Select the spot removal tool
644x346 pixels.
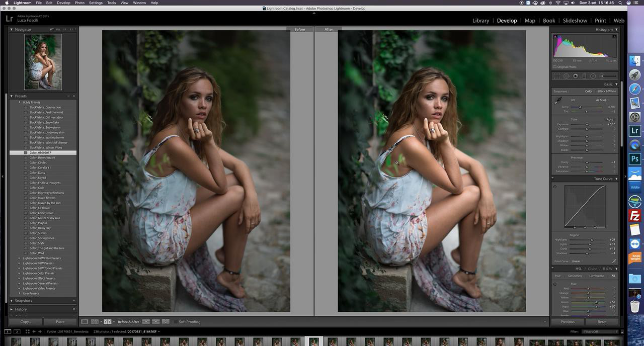[x=566, y=76]
